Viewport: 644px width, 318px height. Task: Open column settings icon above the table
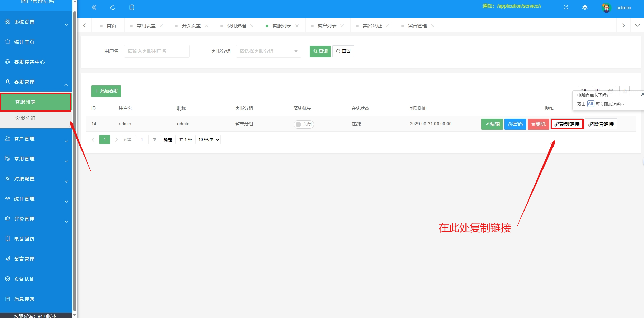click(x=597, y=90)
